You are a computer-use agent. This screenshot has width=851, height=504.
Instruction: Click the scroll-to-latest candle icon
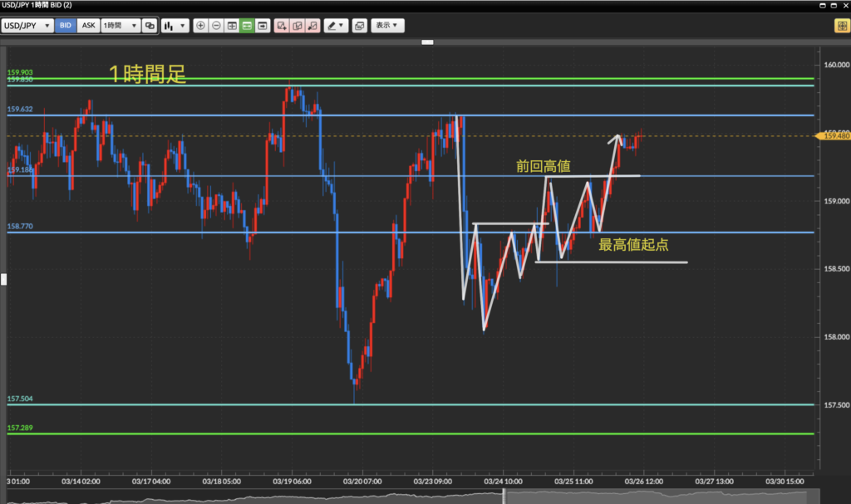pyautogui.click(x=263, y=26)
